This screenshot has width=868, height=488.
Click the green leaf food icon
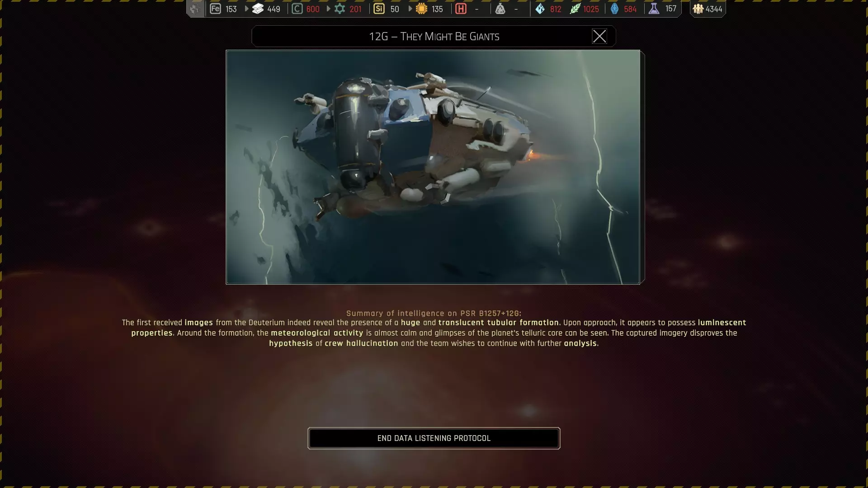(575, 9)
